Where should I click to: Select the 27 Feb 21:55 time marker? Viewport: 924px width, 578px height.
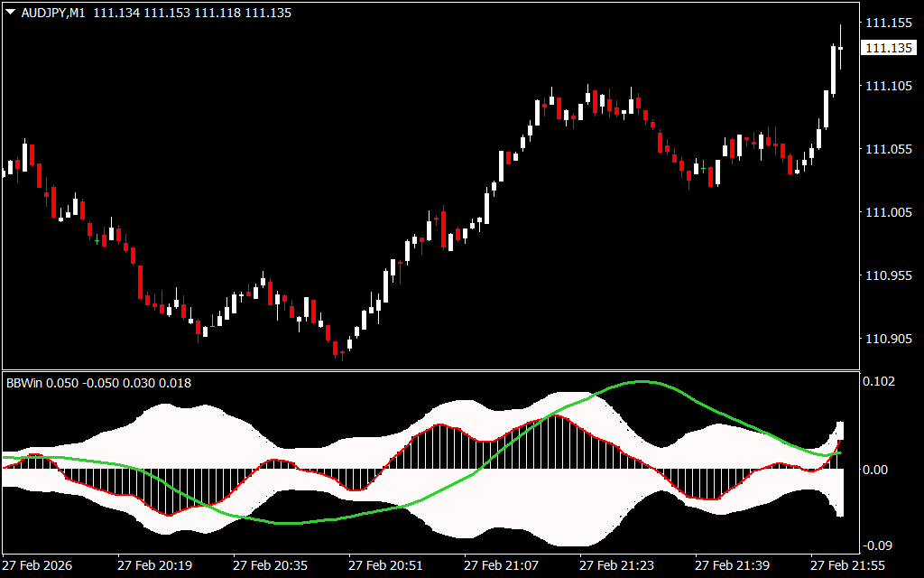(847, 565)
